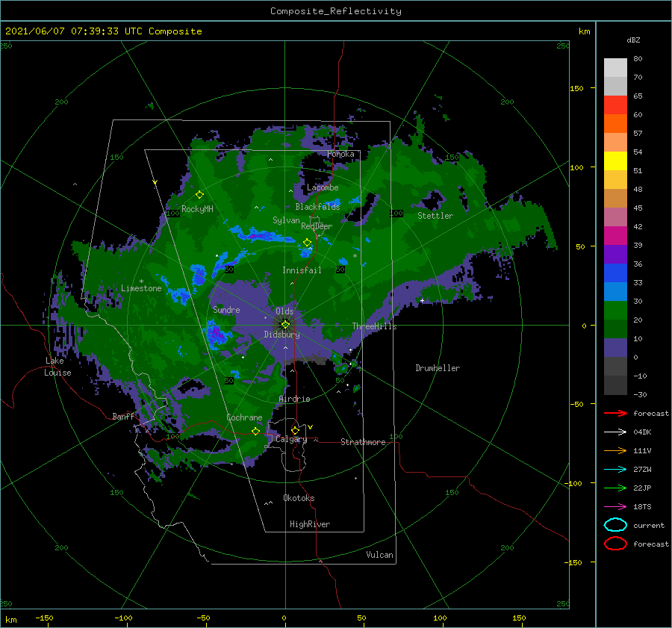Image resolution: width=672 pixels, height=628 pixels.
Task: Click the 'Didsbury' map label
Action: point(281,335)
